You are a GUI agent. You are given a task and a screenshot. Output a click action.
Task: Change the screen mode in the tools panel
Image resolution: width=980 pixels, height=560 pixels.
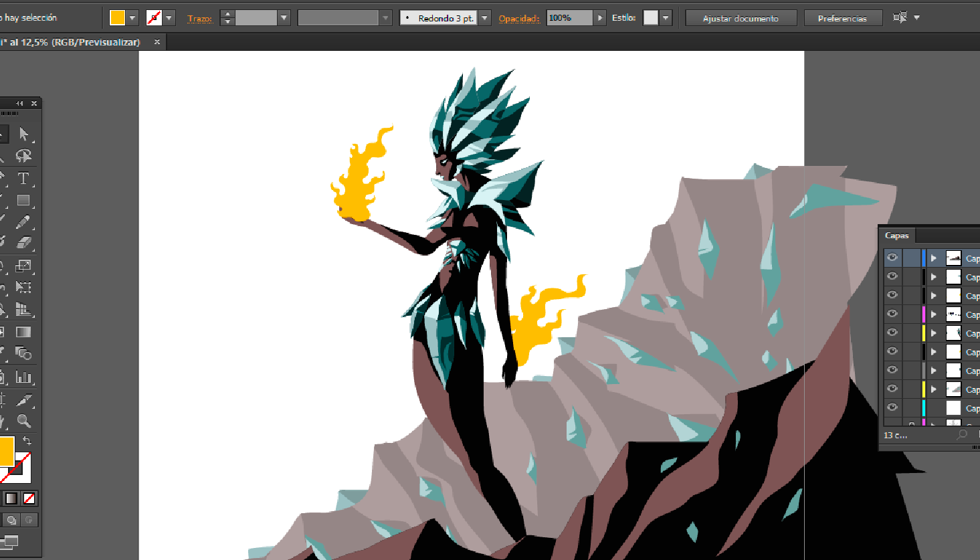pyautogui.click(x=9, y=541)
